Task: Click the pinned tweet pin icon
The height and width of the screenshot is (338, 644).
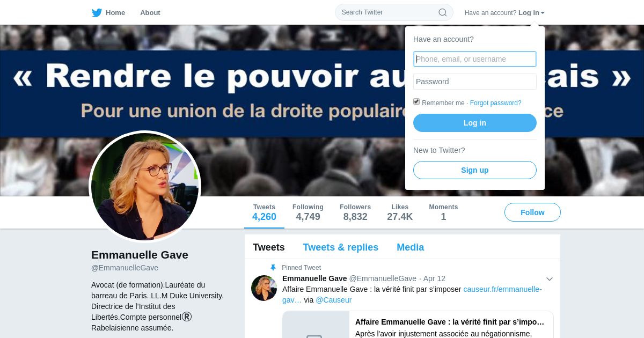Action: click(x=273, y=268)
